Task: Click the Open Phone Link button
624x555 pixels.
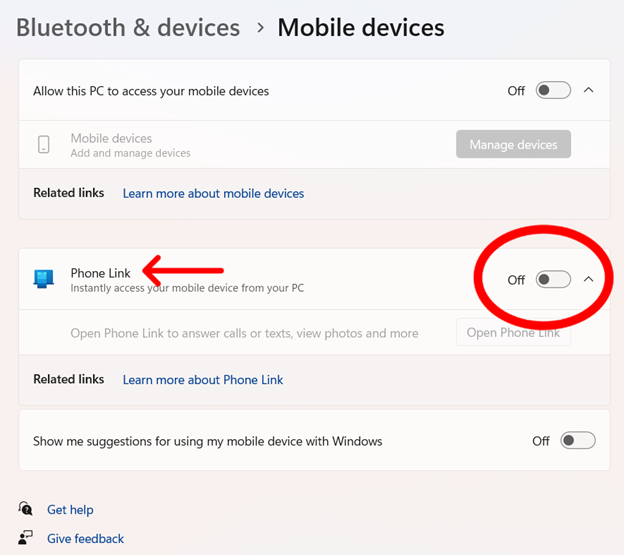Action: pos(513,332)
